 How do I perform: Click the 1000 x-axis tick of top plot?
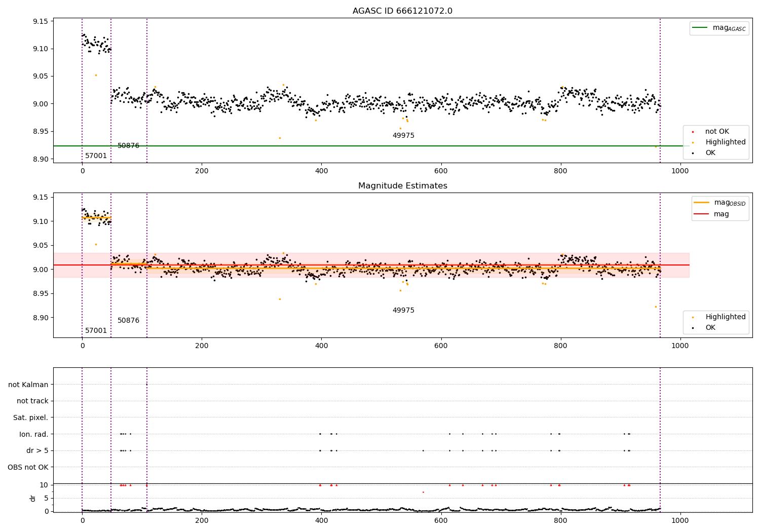[680, 171]
